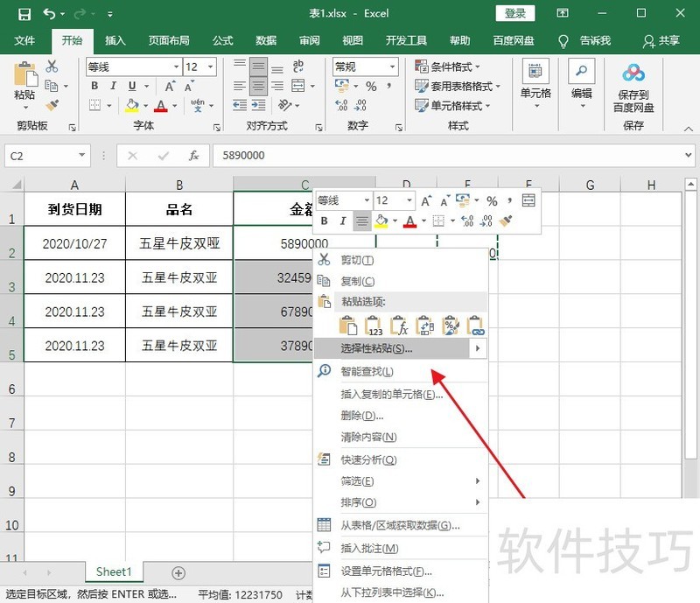Click the 告诉我 search box
Image resolution: width=700 pixels, height=603 pixels.
pyautogui.click(x=584, y=40)
